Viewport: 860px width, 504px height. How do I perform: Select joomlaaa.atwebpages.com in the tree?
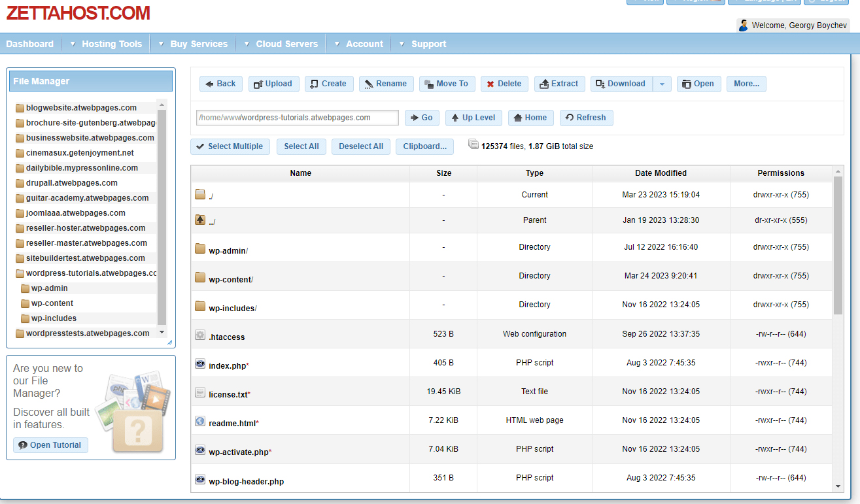pos(75,213)
